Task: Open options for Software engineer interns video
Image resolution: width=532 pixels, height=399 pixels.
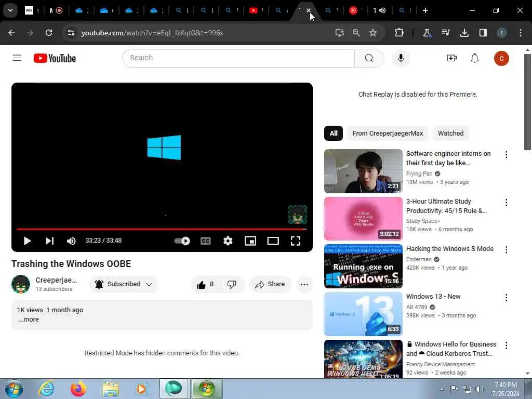Action: pos(506,155)
